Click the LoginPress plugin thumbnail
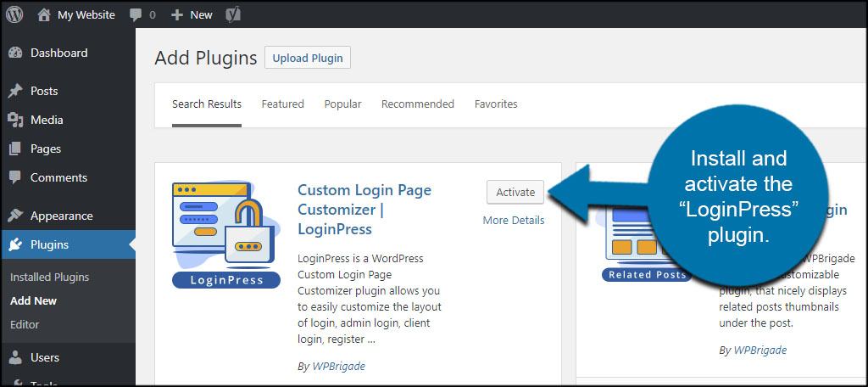Screen dimensions: 868x387 226,235
